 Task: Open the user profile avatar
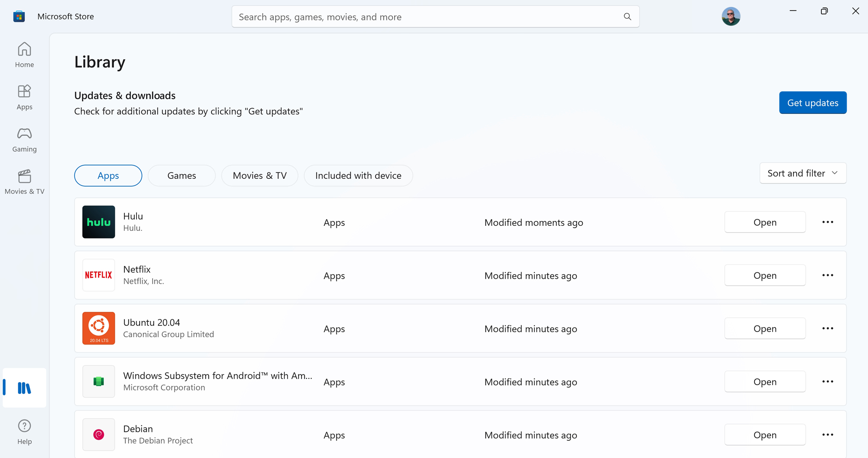[x=731, y=17]
